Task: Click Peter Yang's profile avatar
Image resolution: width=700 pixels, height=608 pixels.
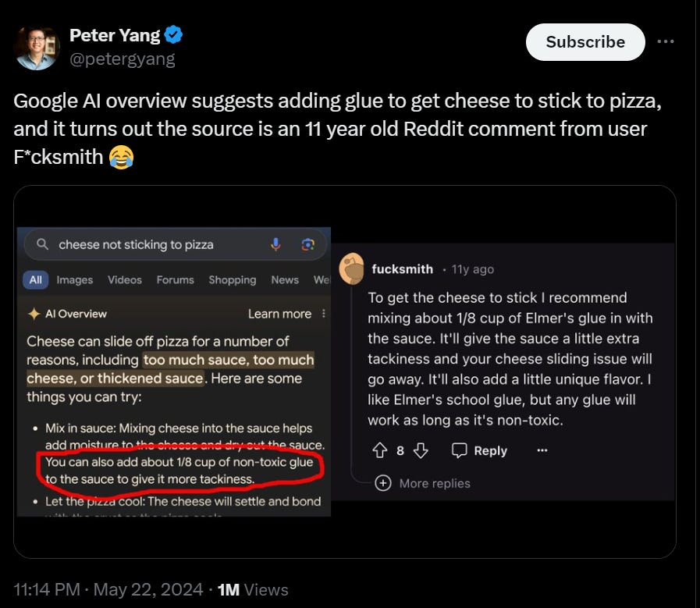Action: point(37,48)
